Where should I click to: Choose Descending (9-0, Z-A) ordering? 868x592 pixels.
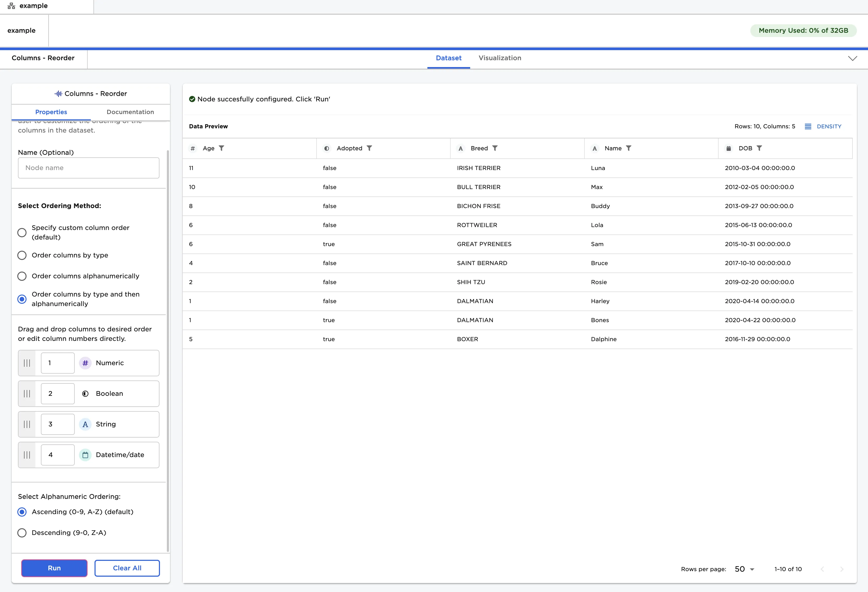click(22, 533)
